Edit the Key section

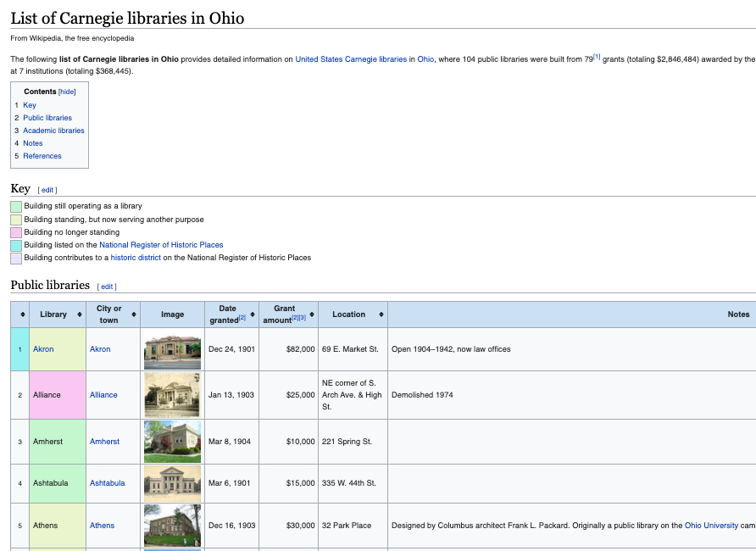click(49, 190)
